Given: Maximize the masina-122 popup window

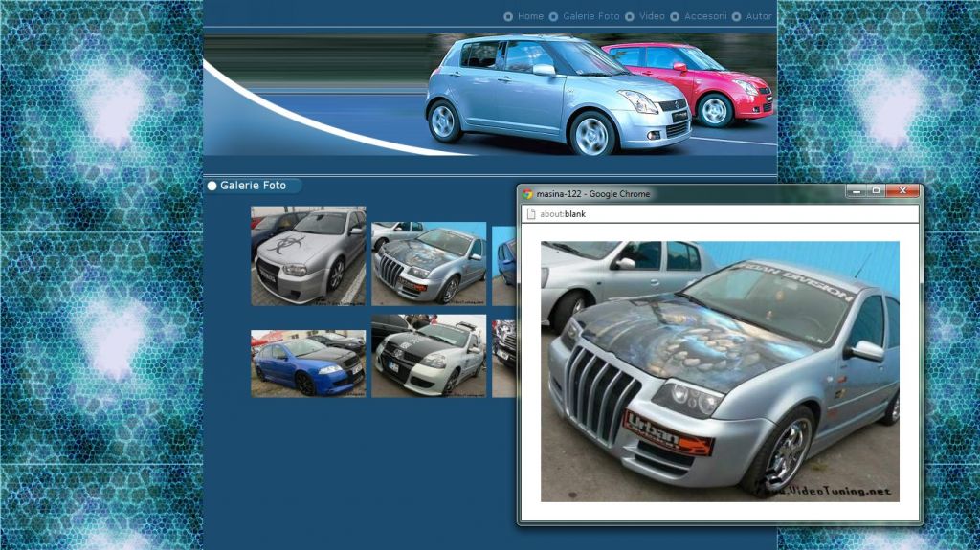Looking at the screenshot, I should point(876,191).
